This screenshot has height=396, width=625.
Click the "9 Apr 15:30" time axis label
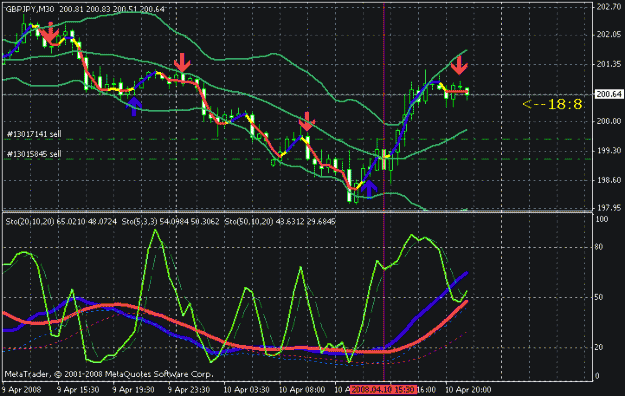pos(78,390)
